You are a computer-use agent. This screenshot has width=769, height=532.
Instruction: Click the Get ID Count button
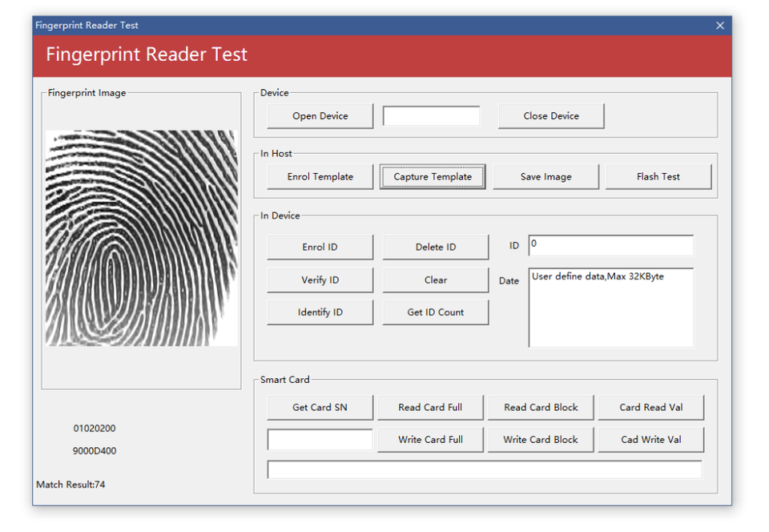coord(435,312)
